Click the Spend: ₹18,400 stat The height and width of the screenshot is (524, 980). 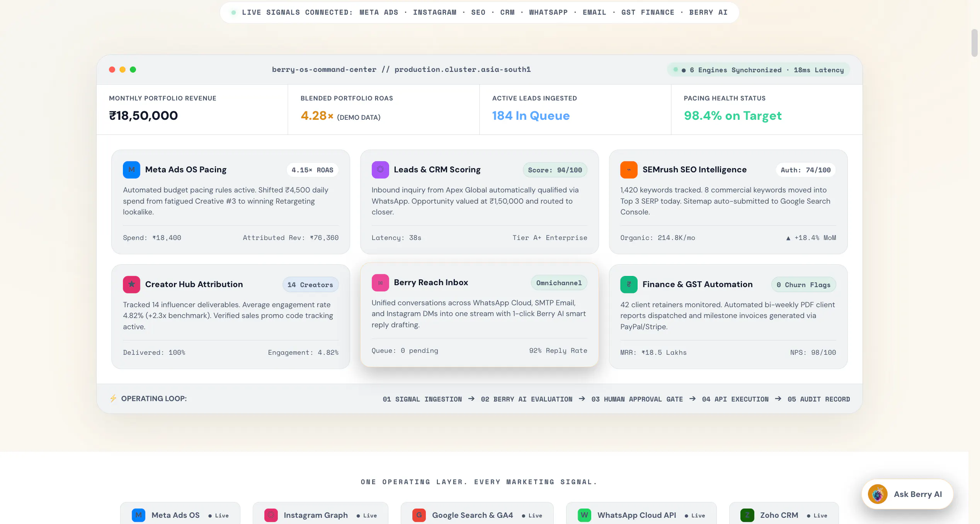(152, 238)
